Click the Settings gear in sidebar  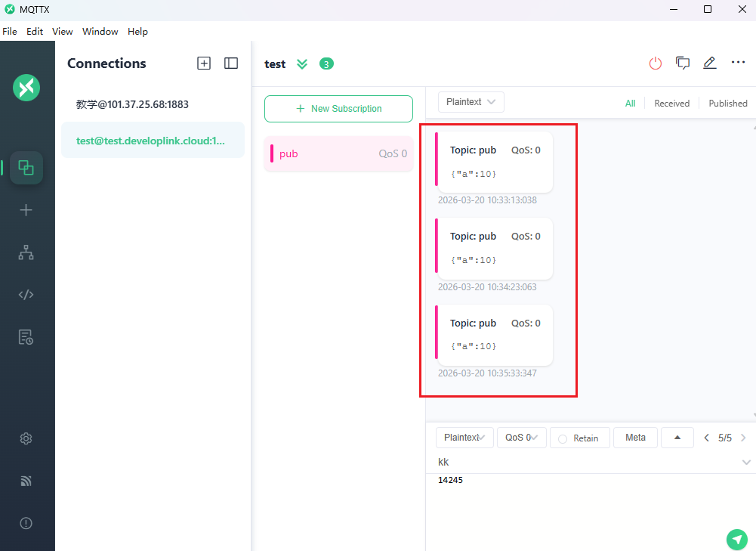pos(26,438)
